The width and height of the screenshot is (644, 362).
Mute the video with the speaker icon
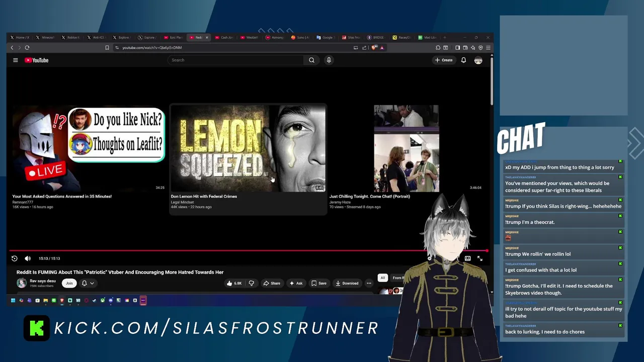28,258
